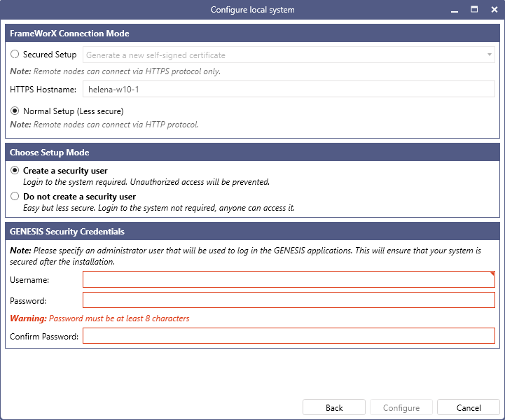505x420 pixels.
Task: Click the HTTP protocol note text
Action: point(104,125)
